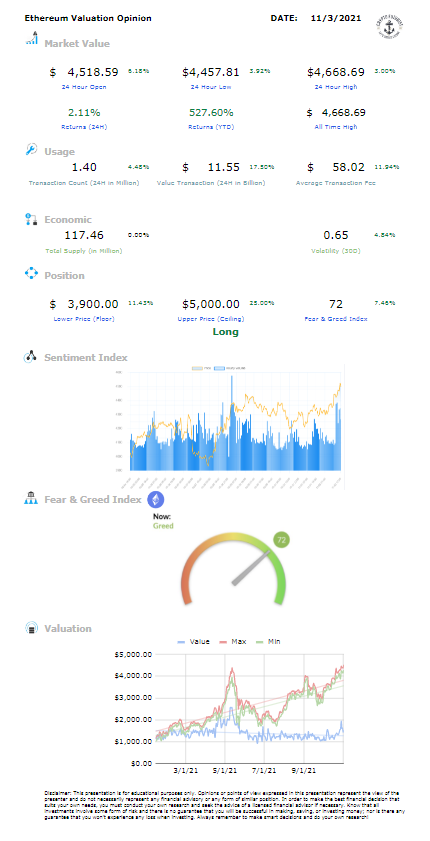The width and height of the screenshot is (430, 841).
Task: Click the Valuation line chart
Action: (x=231, y=704)
